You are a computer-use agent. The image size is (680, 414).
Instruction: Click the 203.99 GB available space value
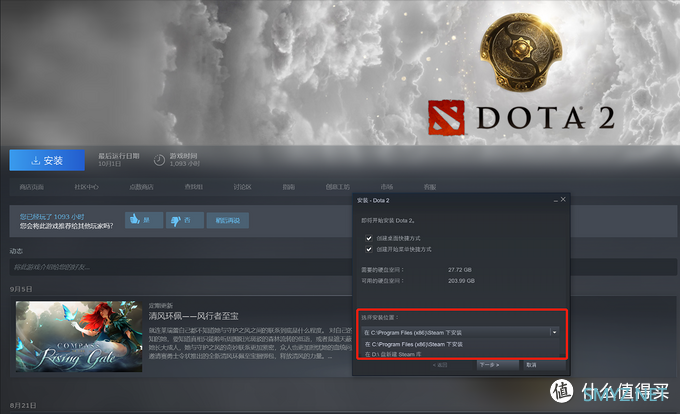pos(461,281)
